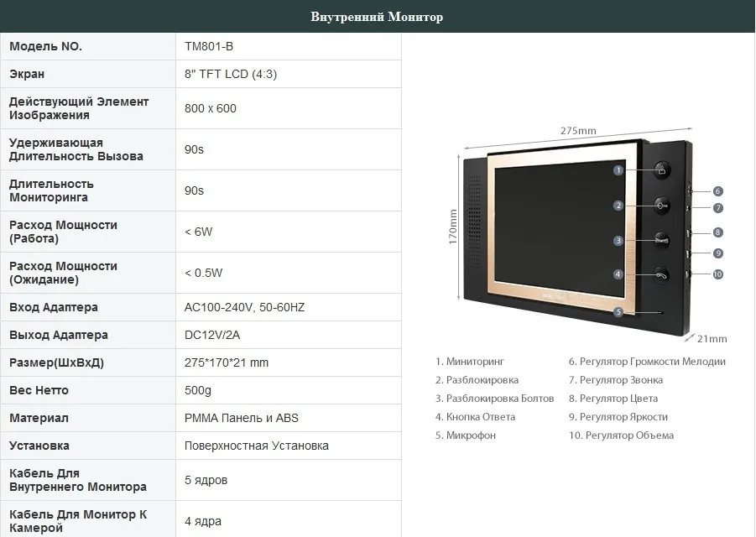Click legend item '10. Регулятор Объема'

[621, 435]
